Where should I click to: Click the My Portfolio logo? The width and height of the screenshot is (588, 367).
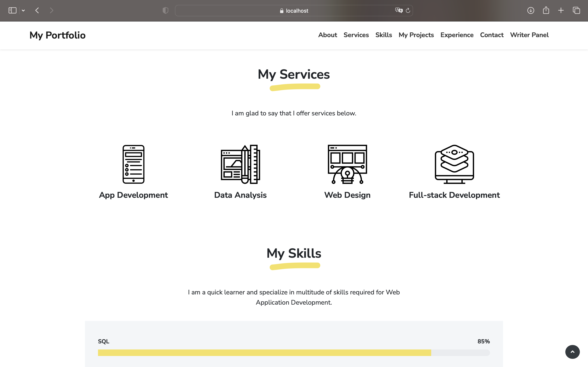(57, 35)
